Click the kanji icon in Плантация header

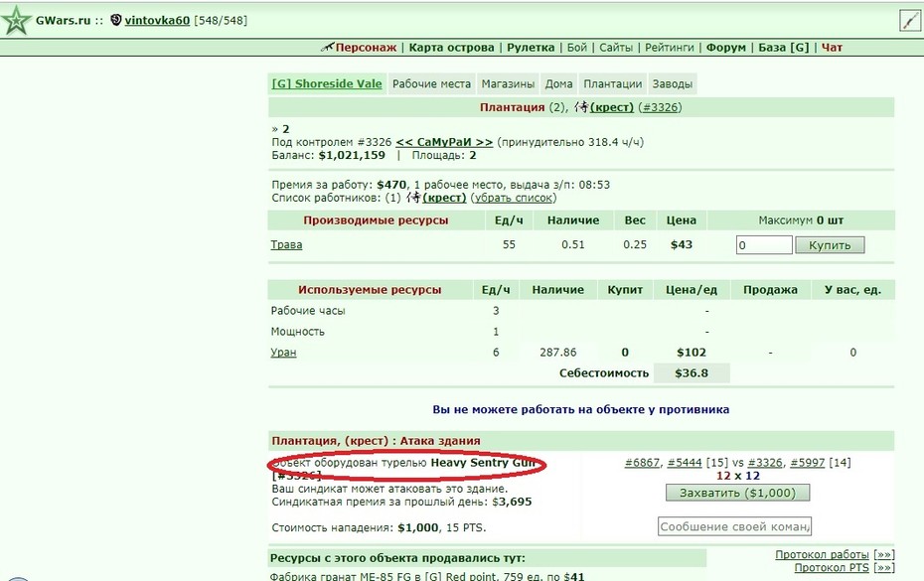pyautogui.click(x=581, y=107)
